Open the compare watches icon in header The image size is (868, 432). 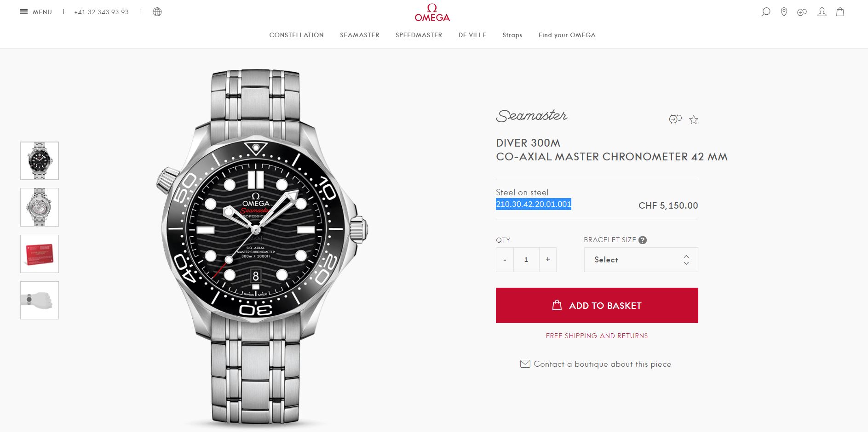tap(802, 12)
